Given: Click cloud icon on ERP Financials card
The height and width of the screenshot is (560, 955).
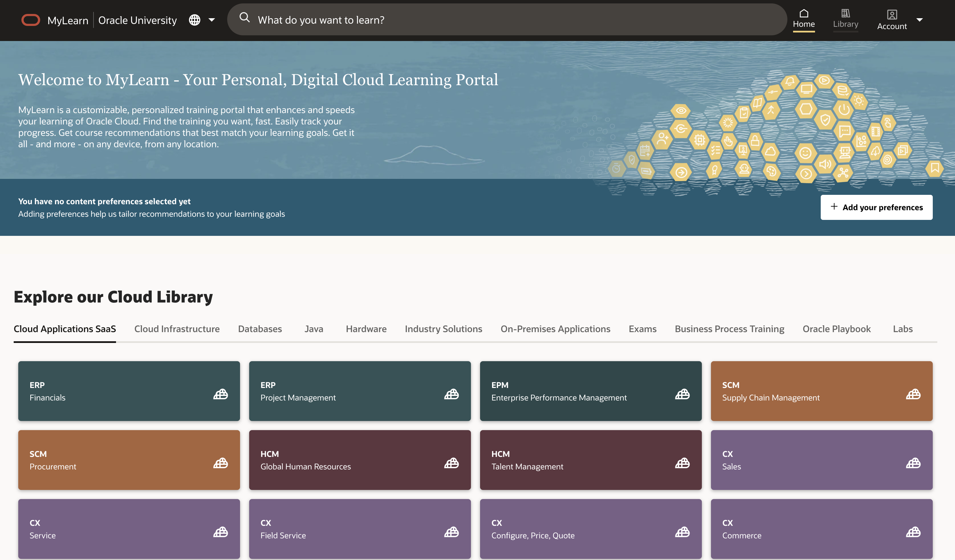Looking at the screenshot, I should pos(221,394).
